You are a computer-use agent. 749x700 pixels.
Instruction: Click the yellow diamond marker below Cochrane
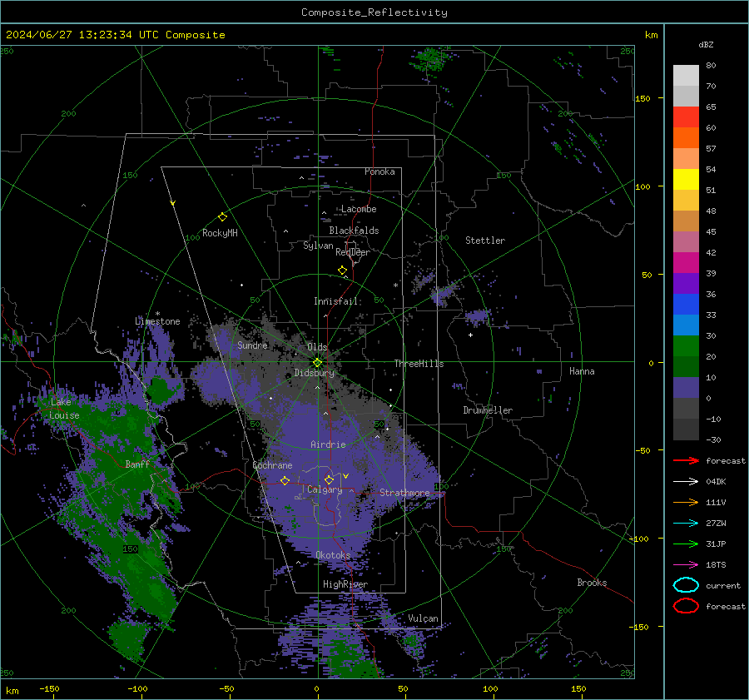click(285, 480)
